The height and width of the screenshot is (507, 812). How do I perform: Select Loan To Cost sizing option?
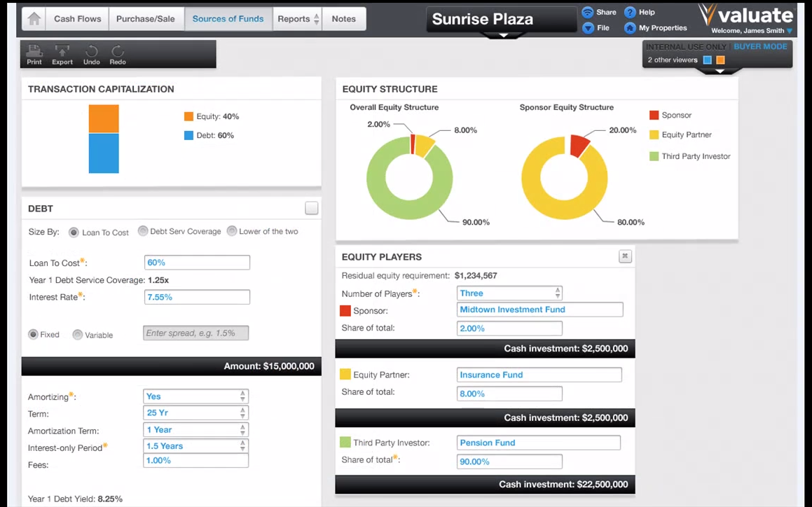tap(74, 232)
